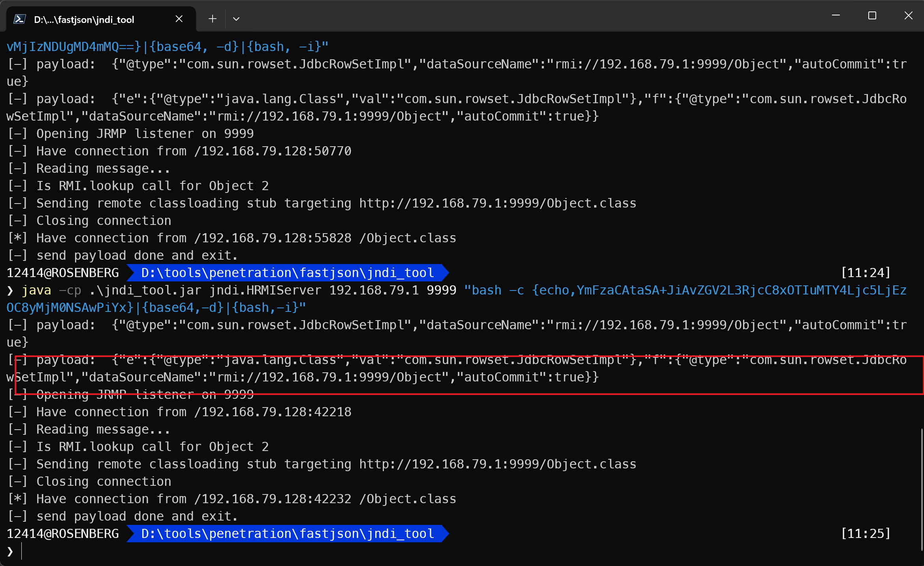The width and height of the screenshot is (924, 566).
Task: Click the yellow java command word
Action: tap(36, 290)
